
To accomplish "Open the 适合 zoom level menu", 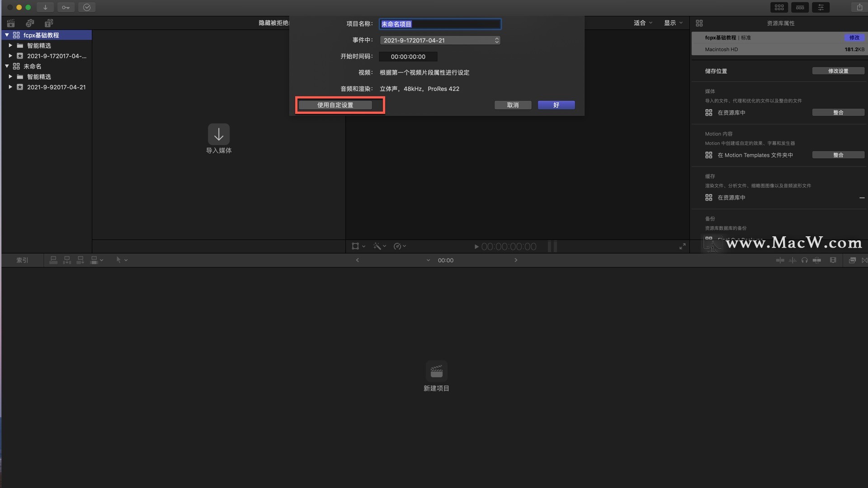I will [642, 23].
